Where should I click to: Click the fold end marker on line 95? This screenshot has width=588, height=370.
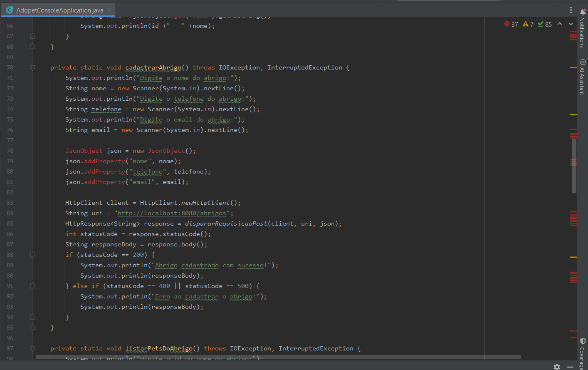pos(32,328)
